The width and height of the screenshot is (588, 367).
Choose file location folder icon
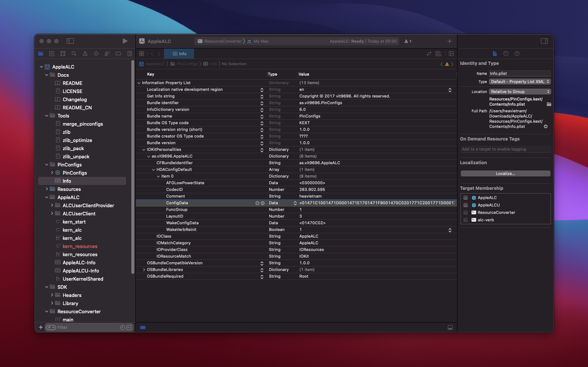click(x=549, y=104)
